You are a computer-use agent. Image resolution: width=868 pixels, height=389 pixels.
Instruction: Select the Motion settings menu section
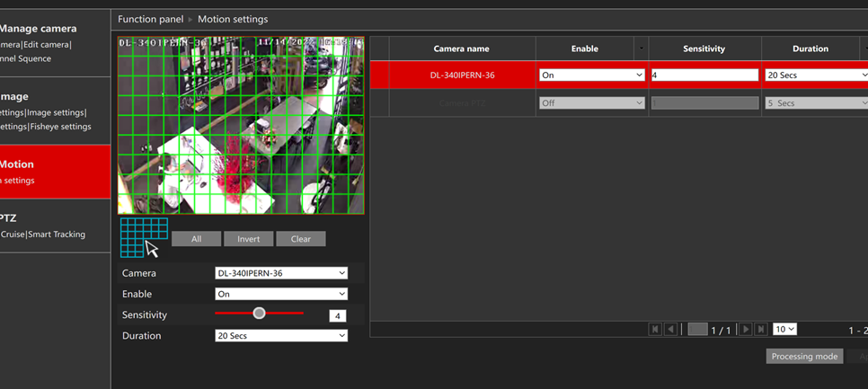tap(56, 172)
